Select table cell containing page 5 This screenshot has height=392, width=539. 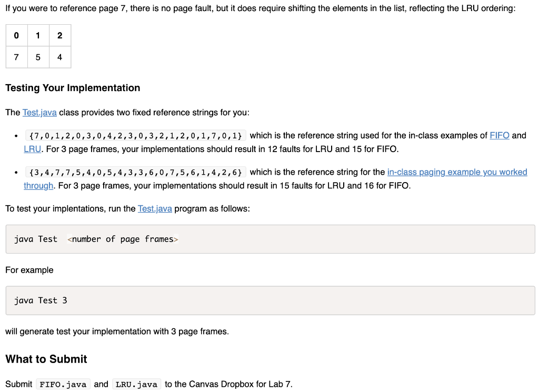point(38,57)
